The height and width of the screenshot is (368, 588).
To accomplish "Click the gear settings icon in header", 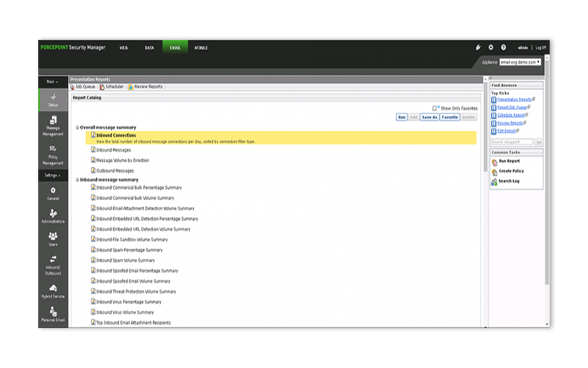I will pyautogui.click(x=491, y=47).
